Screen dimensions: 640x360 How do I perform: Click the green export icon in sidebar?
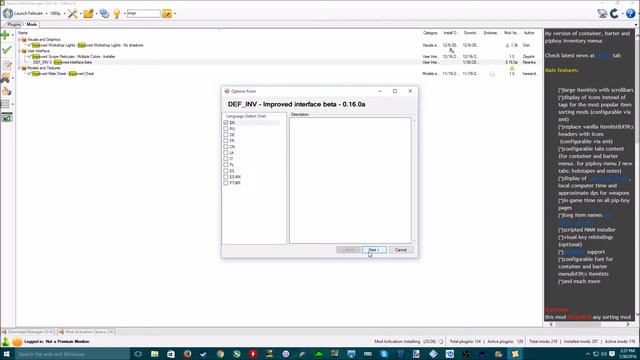[7, 118]
